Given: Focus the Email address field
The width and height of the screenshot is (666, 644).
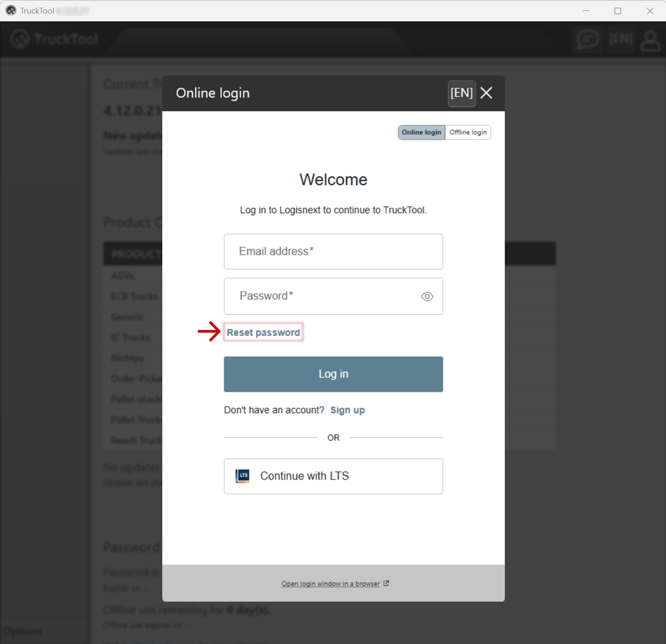Looking at the screenshot, I should [x=333, y=252].
